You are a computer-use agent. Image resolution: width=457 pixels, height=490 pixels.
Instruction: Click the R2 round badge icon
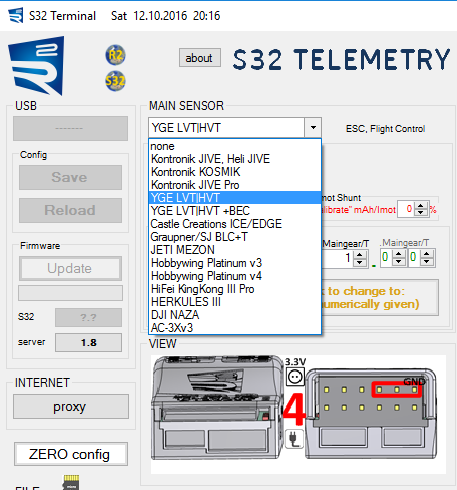pos(115,55)
